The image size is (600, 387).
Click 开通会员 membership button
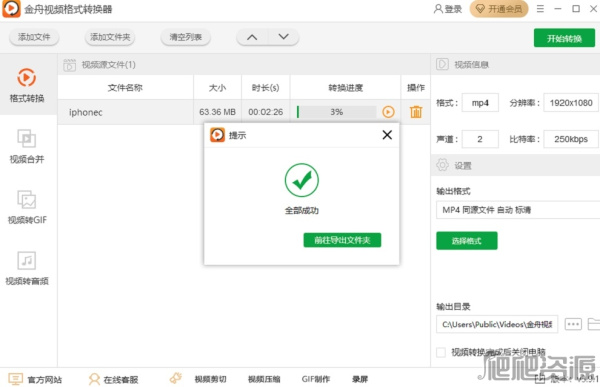pos(499,9)
